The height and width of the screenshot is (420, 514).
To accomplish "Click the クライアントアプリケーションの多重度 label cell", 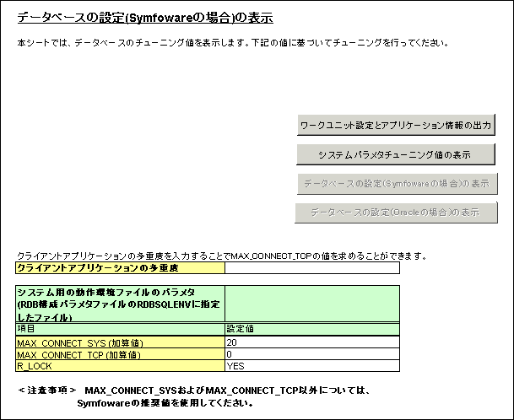I will click(120, 268).
